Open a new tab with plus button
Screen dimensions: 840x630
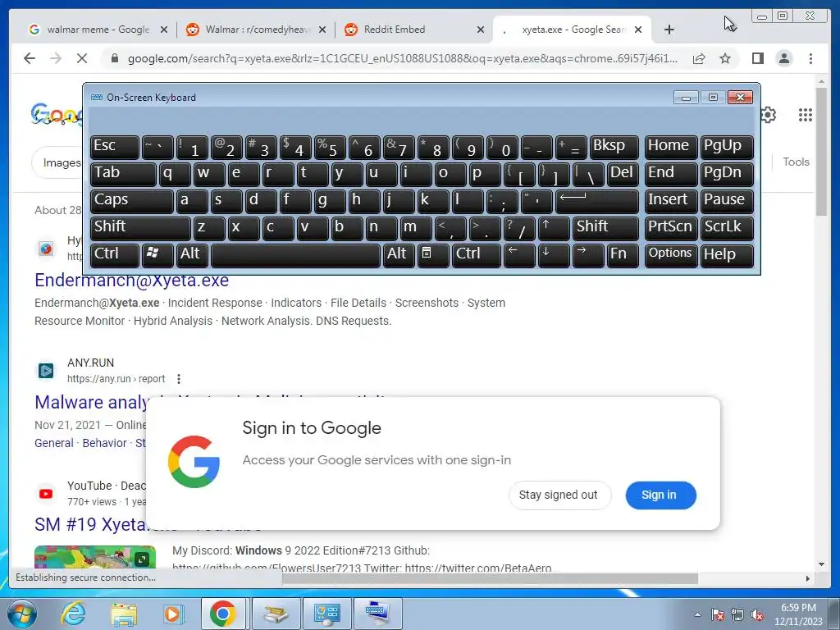[x=669, y=30]
